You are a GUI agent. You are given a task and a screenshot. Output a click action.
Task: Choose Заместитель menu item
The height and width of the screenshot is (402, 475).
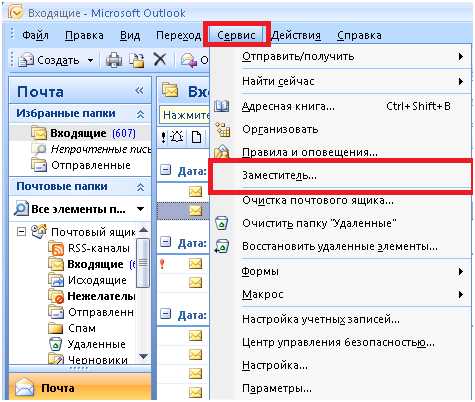(x=341, y=176)
